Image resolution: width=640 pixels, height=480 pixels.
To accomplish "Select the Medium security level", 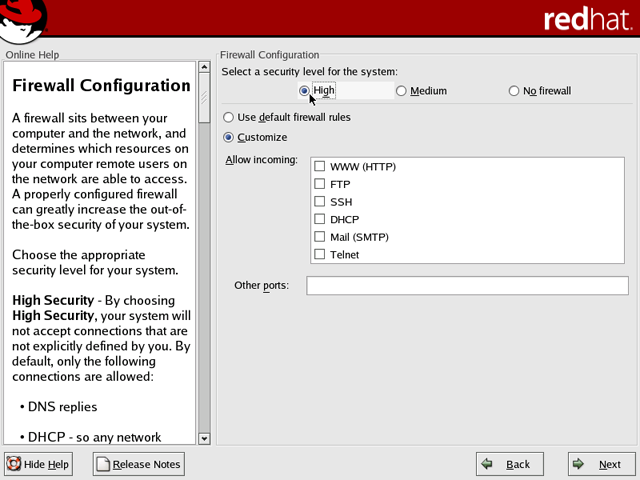I will pyautogui.click(x=402, y=91).
